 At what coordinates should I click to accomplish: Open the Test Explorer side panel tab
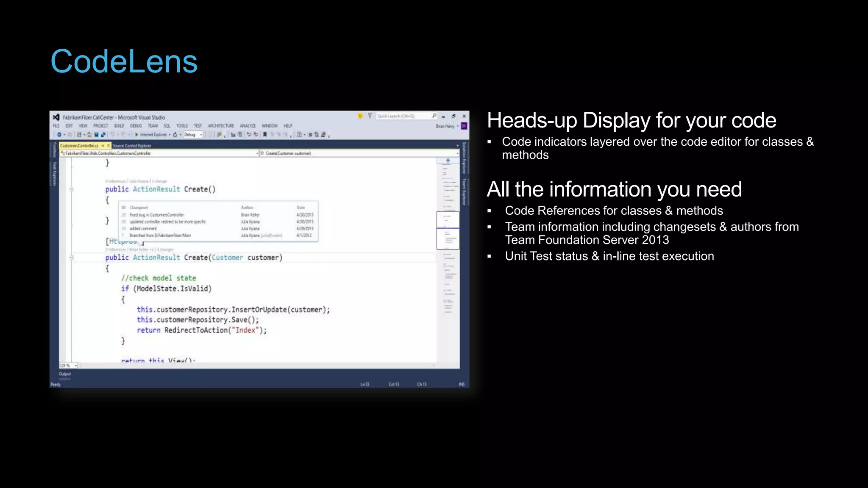[x=54, y=174]
